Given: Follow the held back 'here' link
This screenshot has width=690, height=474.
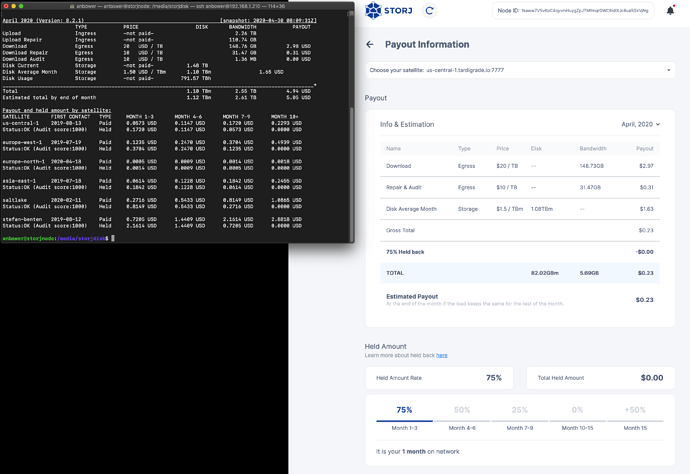Looking at the screenshot, I should tap(442, 356).
